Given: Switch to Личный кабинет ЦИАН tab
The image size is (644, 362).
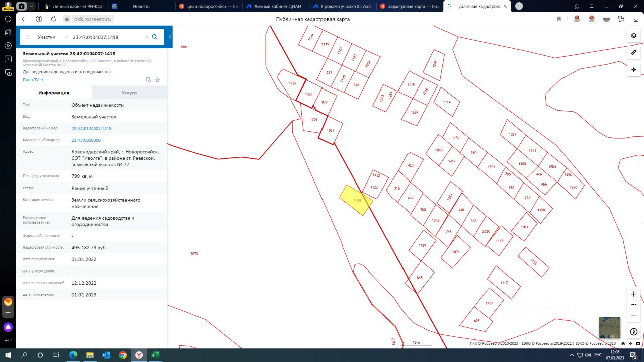Looking at the screenshot, I should click(276, 6).
